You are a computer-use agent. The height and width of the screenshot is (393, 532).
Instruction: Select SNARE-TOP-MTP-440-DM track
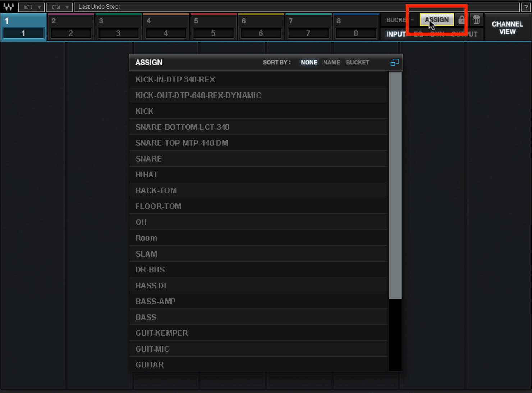(x=259, y=143)
